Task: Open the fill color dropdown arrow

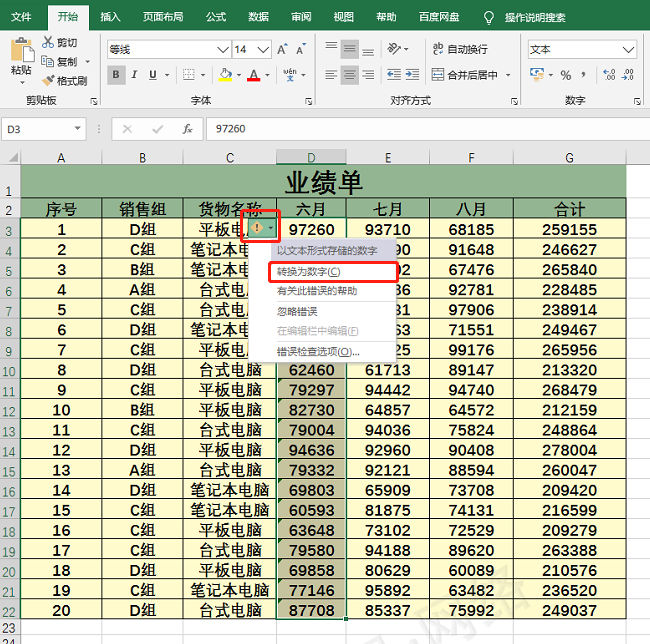Action: 239,75
